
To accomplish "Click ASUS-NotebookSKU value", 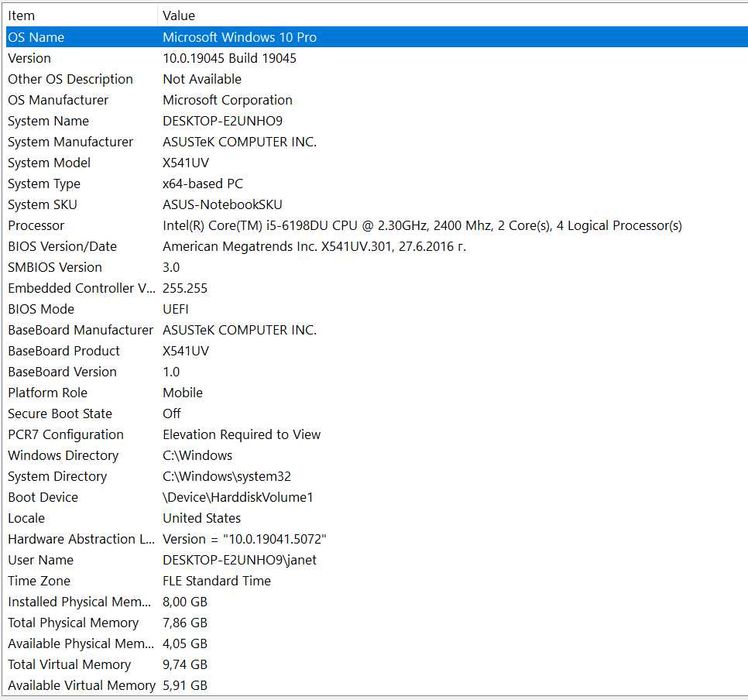I will coord(223,205).
